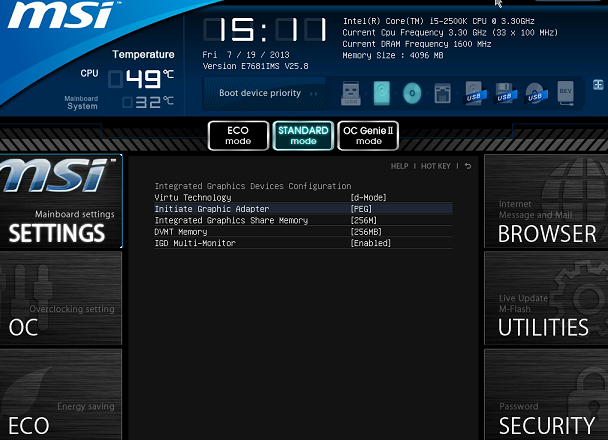Switch to STANDARD mode
608x440 pixels.
303,136
